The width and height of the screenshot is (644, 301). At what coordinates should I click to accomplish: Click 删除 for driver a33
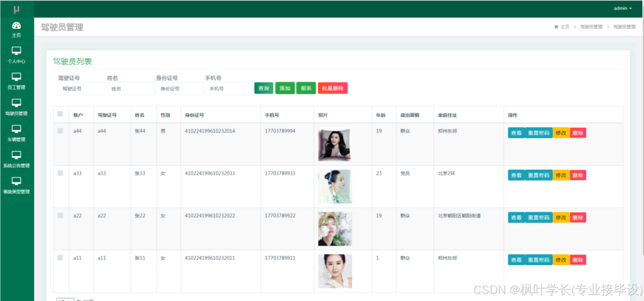click(578, 175)
